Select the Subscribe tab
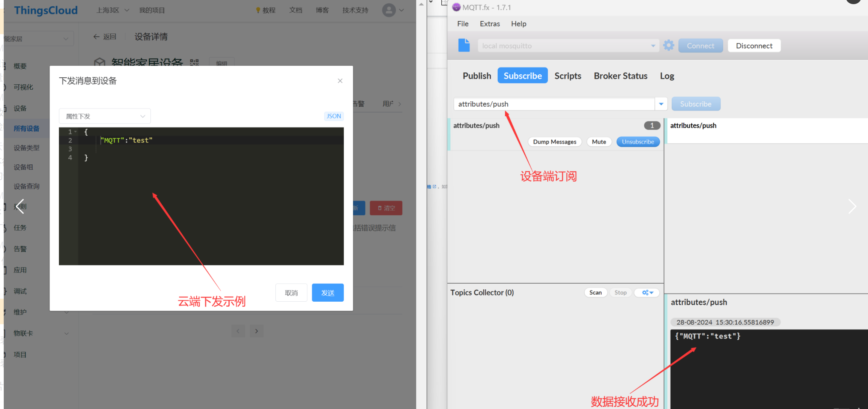The height and width of the screenshot is (409, 868). tap(522, 76)
